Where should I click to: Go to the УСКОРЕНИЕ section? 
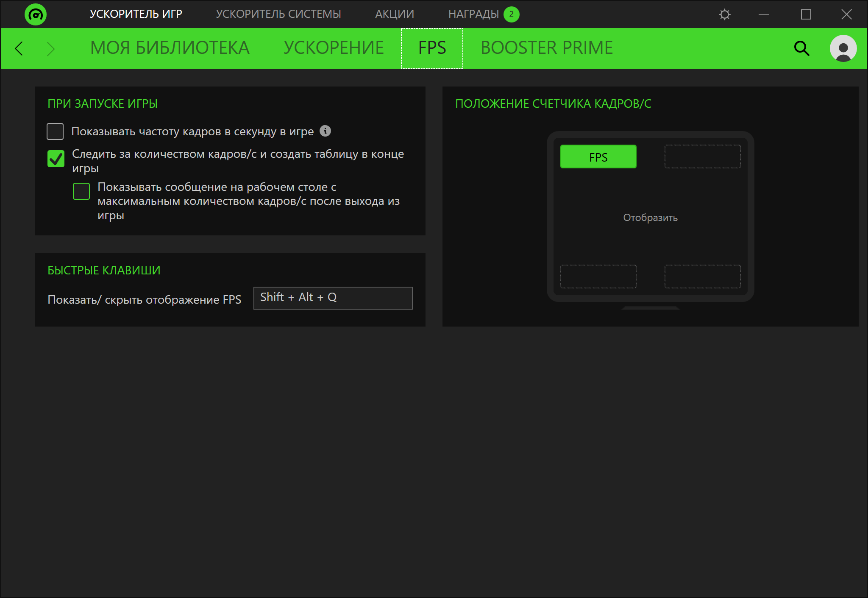334,48
